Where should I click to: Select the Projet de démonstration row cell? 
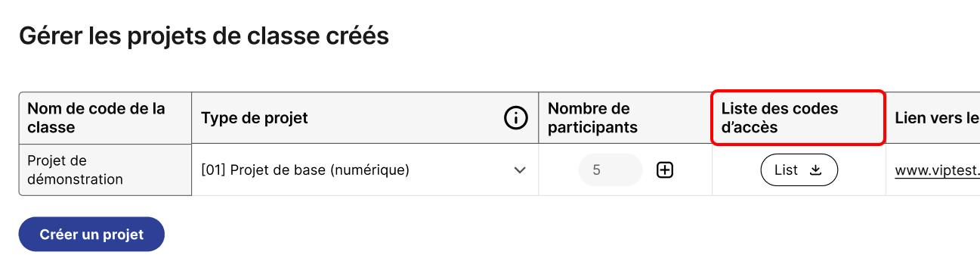tap(105, 170)
